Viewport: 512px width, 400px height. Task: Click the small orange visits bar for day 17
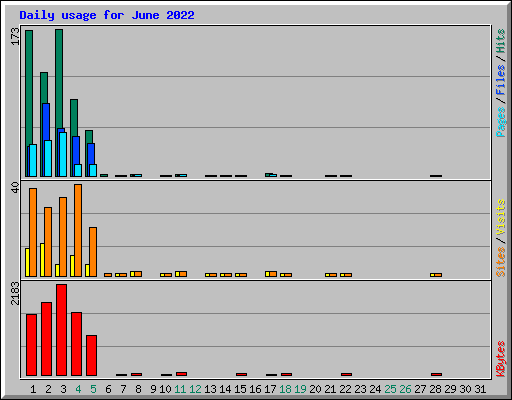(273, 274)
